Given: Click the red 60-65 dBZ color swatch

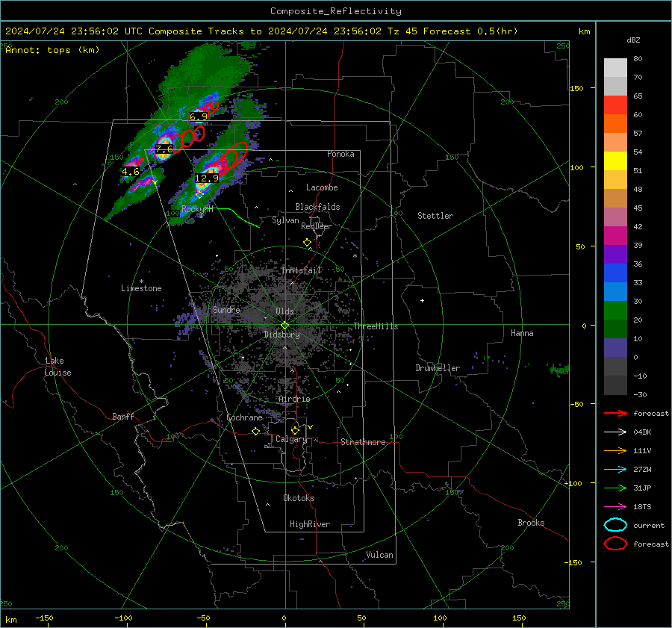Looking at the screenshot, I should point(615,105).
